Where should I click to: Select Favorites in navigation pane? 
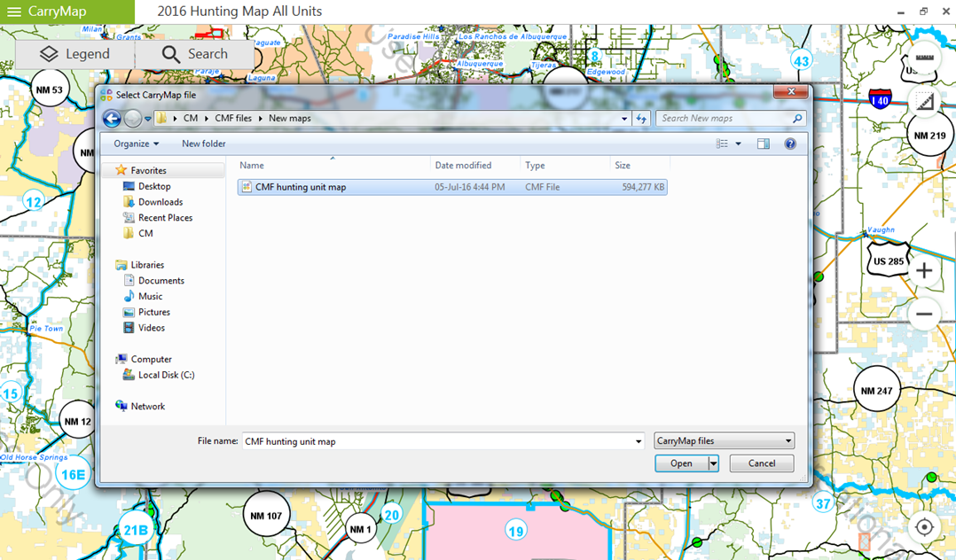[148, 171]
